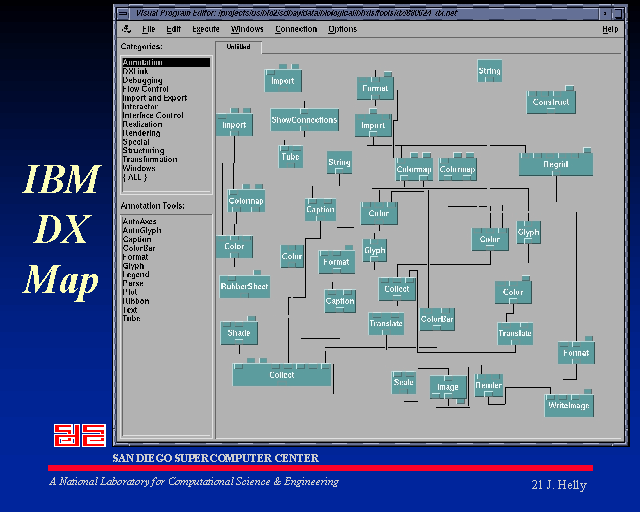
Task: Select the Shade module node
Action: pyautogui.click(x=239, y=333)
